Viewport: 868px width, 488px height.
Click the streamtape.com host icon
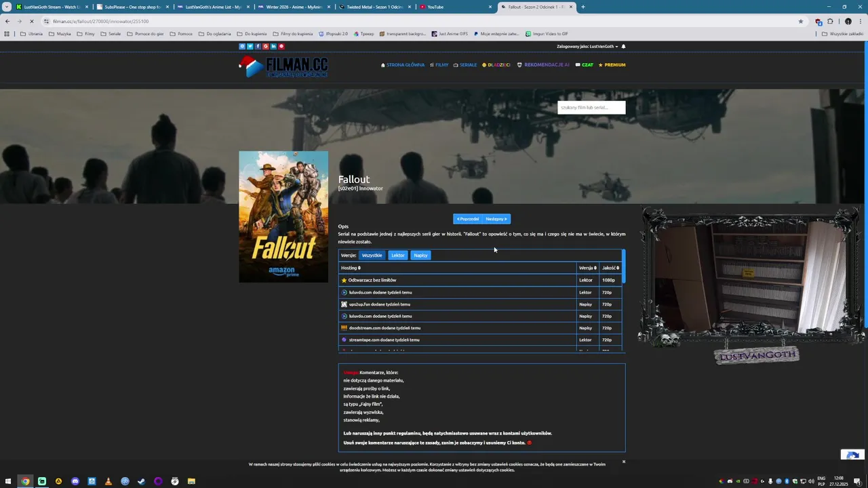(344, 340)
